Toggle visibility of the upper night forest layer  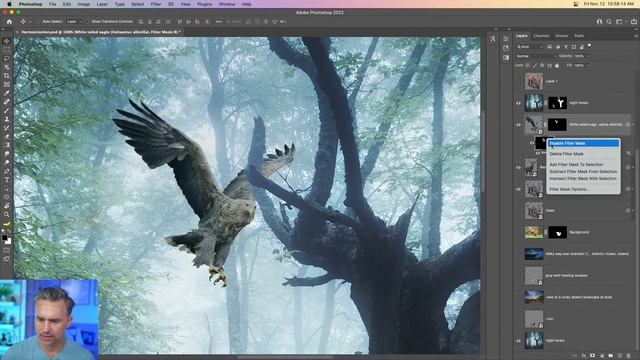pyautogui.click(x=518, y=103)
